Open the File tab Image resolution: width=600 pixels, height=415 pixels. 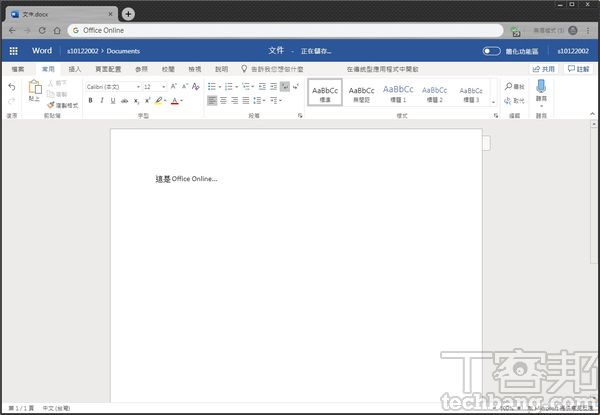18,69
